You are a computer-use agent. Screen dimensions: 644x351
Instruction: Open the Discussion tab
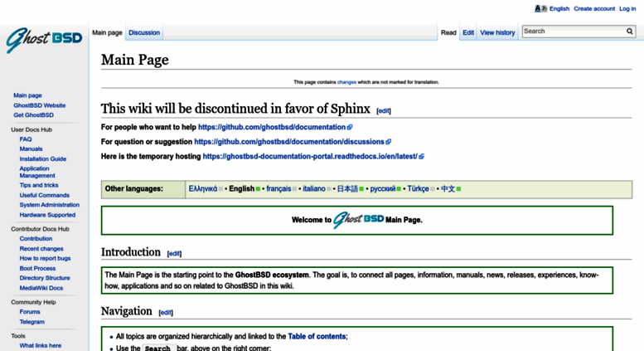click(x=144, y=32)
